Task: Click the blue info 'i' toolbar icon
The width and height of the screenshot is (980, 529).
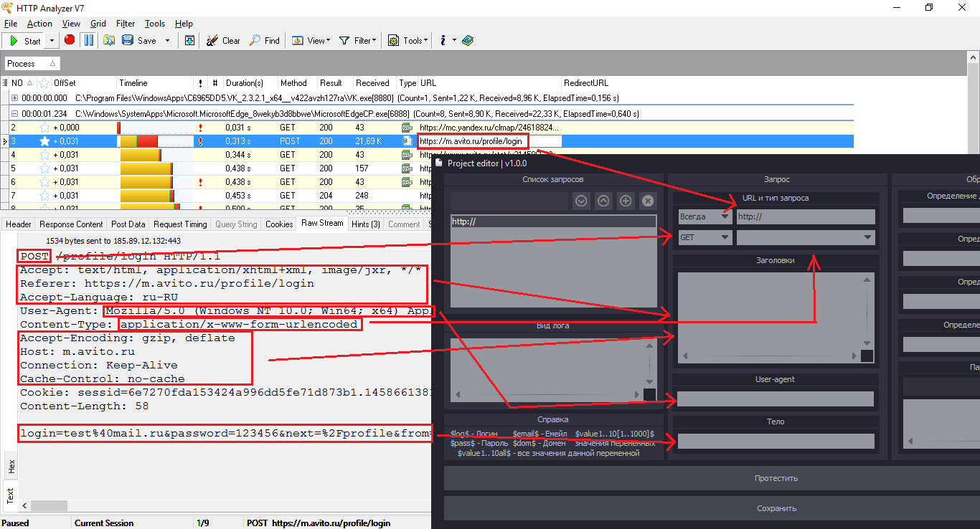Action: tap(443, 41)
